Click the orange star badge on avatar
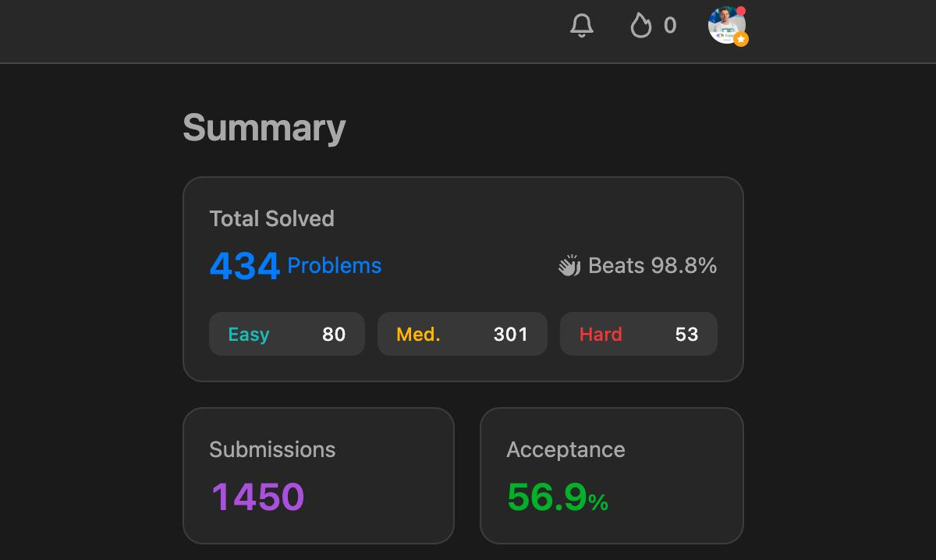This screenshot has width=936, height=560. (741, 39)
